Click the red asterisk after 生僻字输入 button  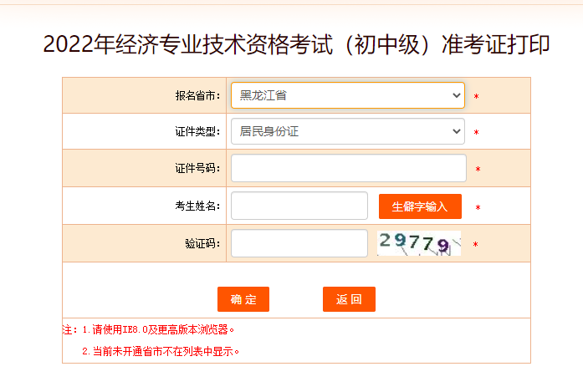click(x=478, y=208)
